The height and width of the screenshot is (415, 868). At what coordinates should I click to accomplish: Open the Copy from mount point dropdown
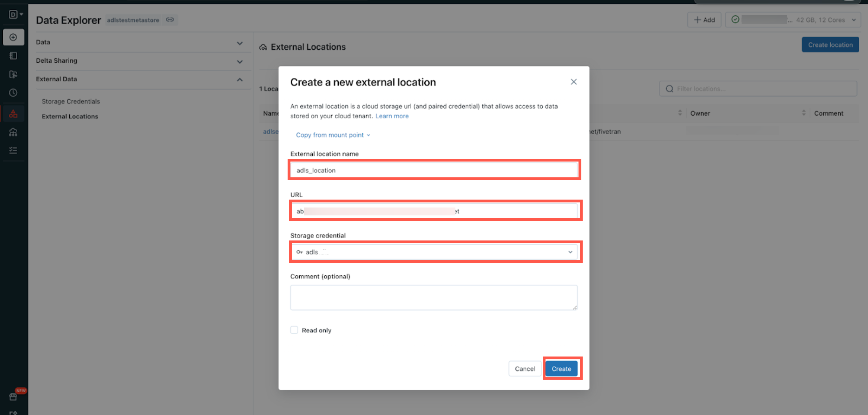pyautogui.click(x=333, y=135)
